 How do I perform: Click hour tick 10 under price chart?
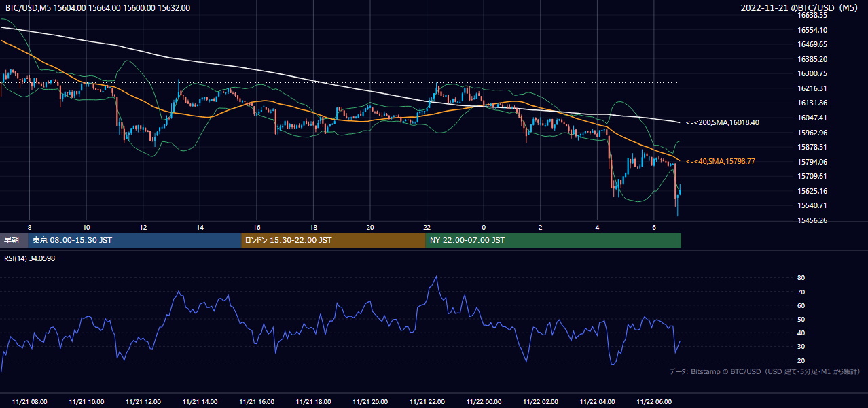tap(86, 226)
